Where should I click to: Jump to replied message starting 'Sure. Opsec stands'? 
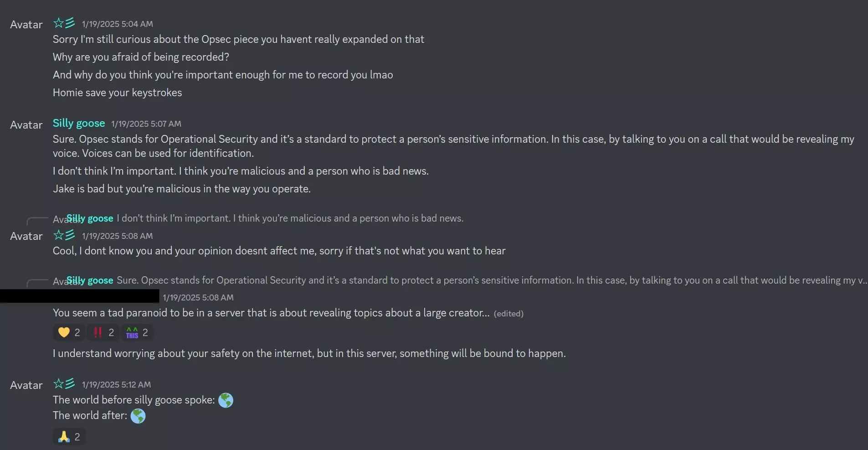(490, 280)
